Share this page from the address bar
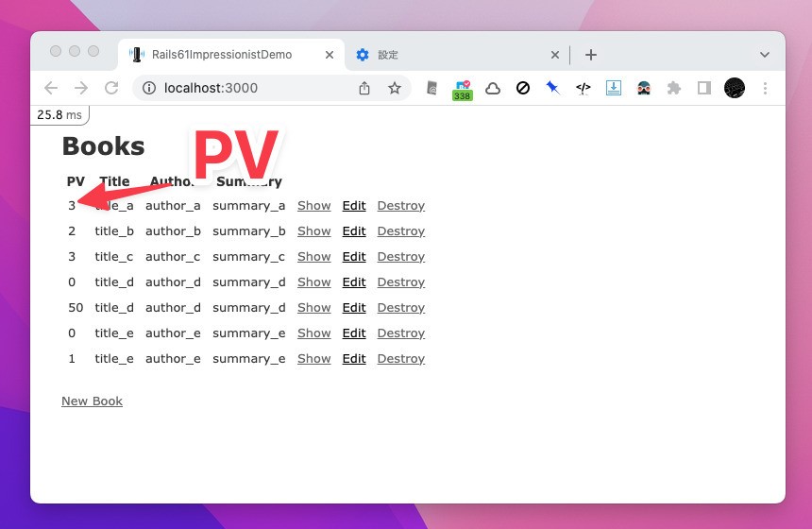The height and width of the screenshot is (529, 812). coord(364,88)
